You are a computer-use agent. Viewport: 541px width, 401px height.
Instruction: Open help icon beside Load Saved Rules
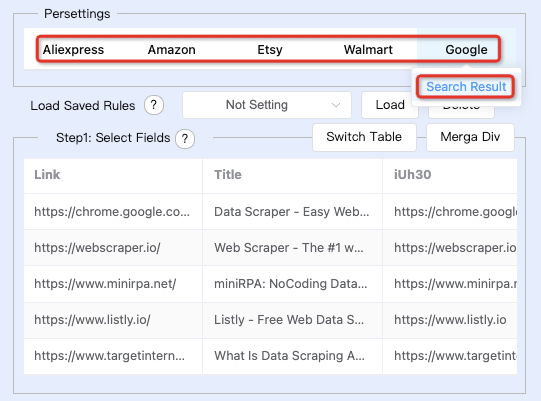154,105
